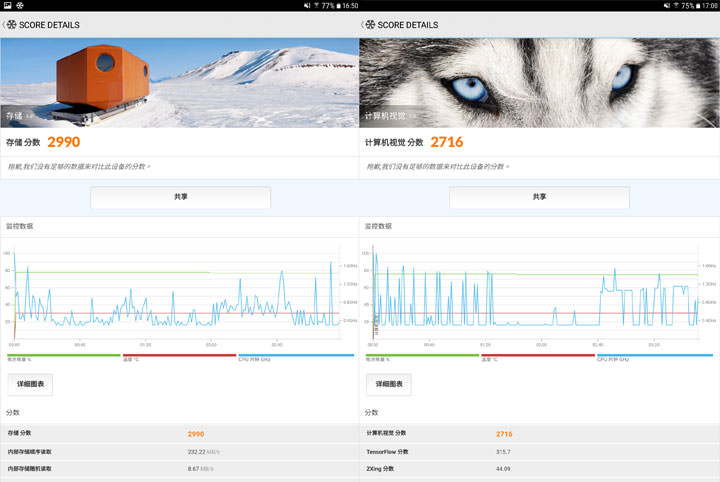Image resolution: width=720 pixels, height=482 pixels.
Task: Tap the back arrow in the Computer Vision header
Action: [x=363, y=24]
